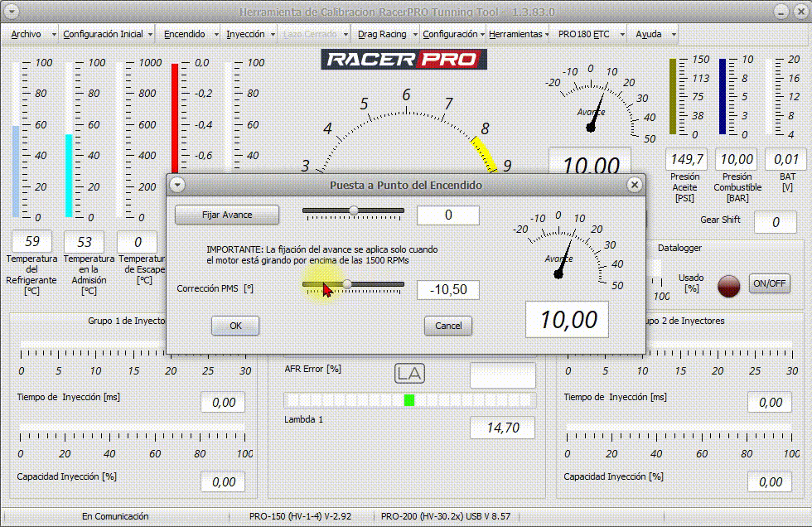Click the Corrección PMS value field
Viewport: 812px width, 527px height.
click(448, 290)
